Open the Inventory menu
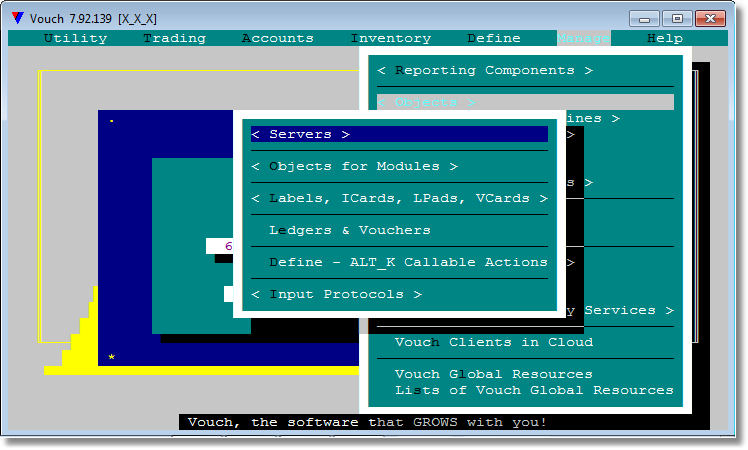The image size is (748, 450). pyautogui.click(x=391, y=38)
